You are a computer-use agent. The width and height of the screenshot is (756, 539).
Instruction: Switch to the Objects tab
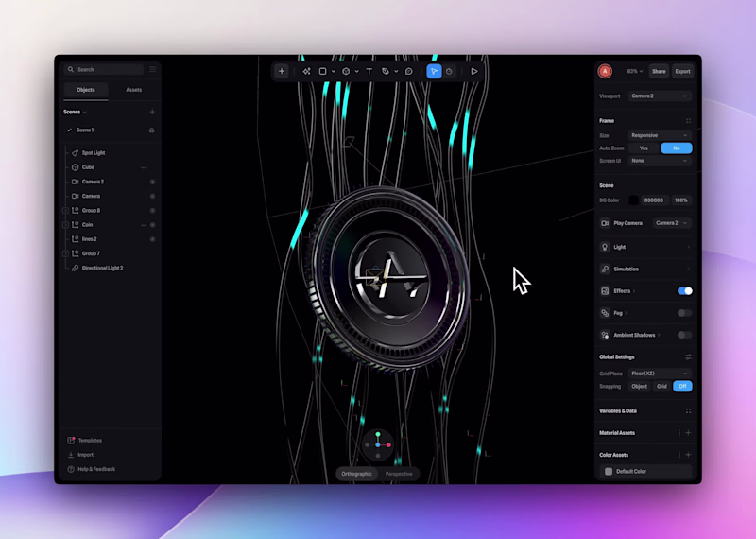[86, 90]
